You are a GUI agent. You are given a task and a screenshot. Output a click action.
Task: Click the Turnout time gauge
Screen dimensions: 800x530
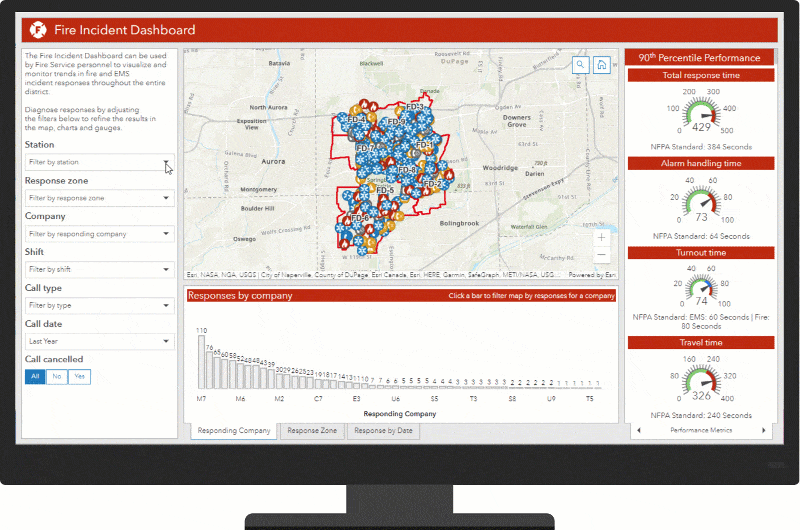tap(701, 288)
